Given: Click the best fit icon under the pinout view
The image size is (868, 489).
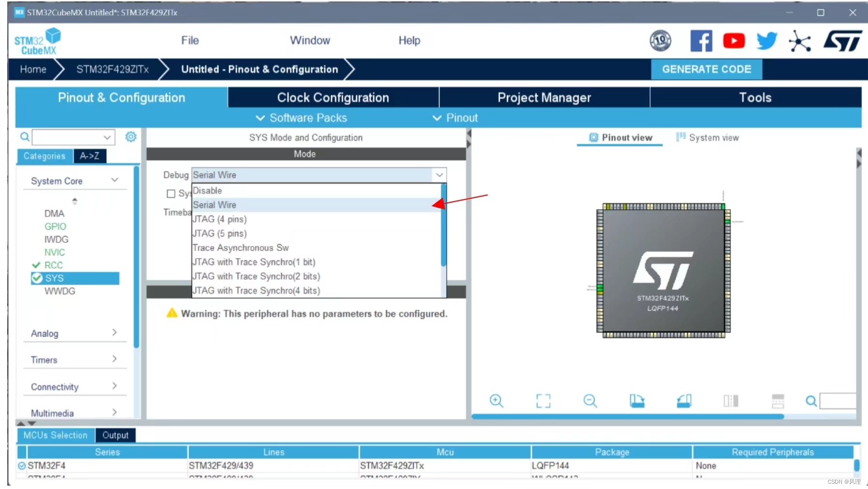Looking at the screenshot, I should [543, 401].
